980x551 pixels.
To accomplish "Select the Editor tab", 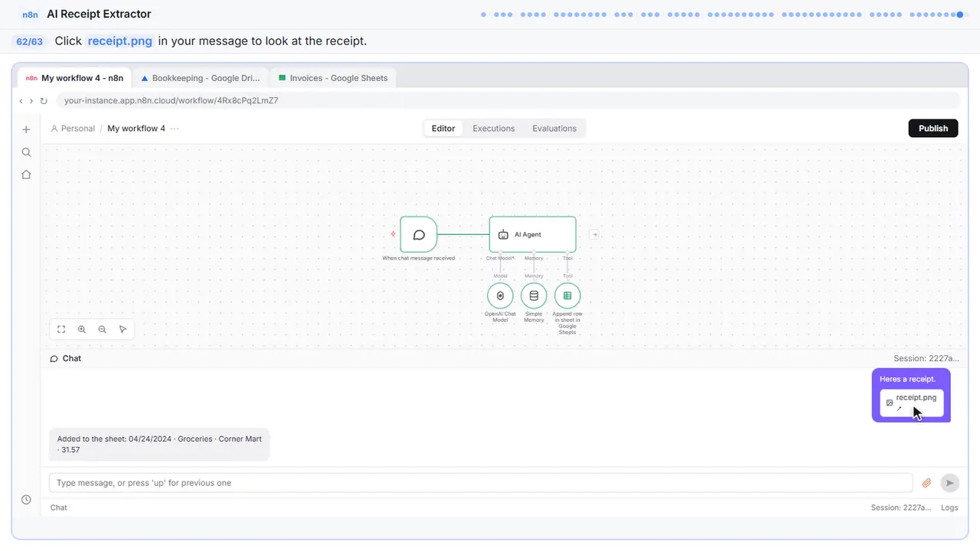I will (443, 129).
